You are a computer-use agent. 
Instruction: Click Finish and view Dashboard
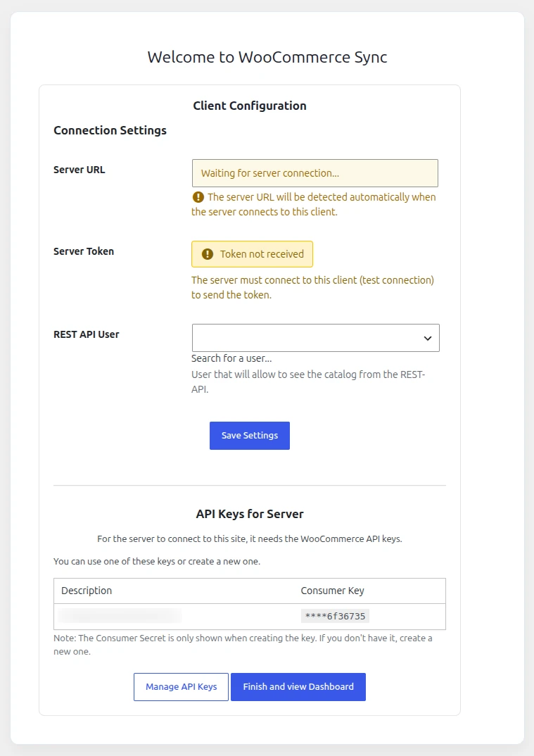click(298, 686)
